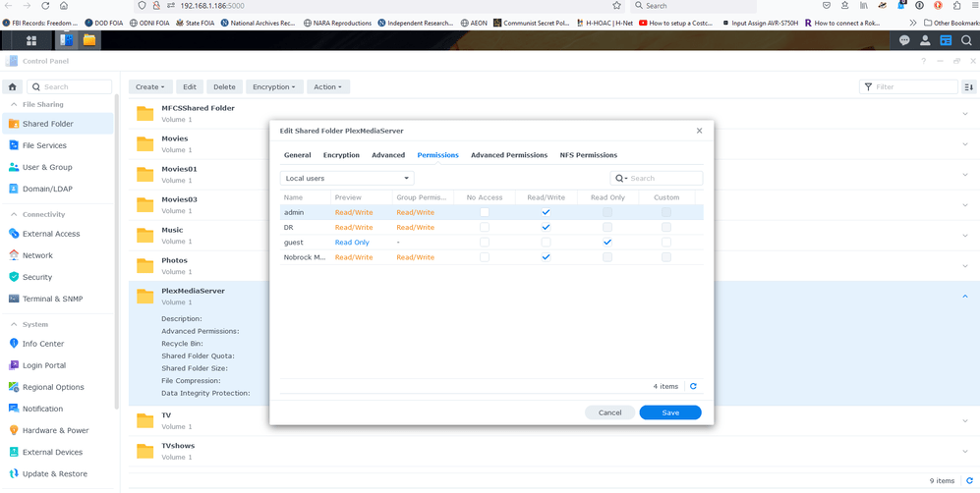Open the DSM widgets panel icon
Image resolution: width=980 pixels, height=493 pixels.
947,40
